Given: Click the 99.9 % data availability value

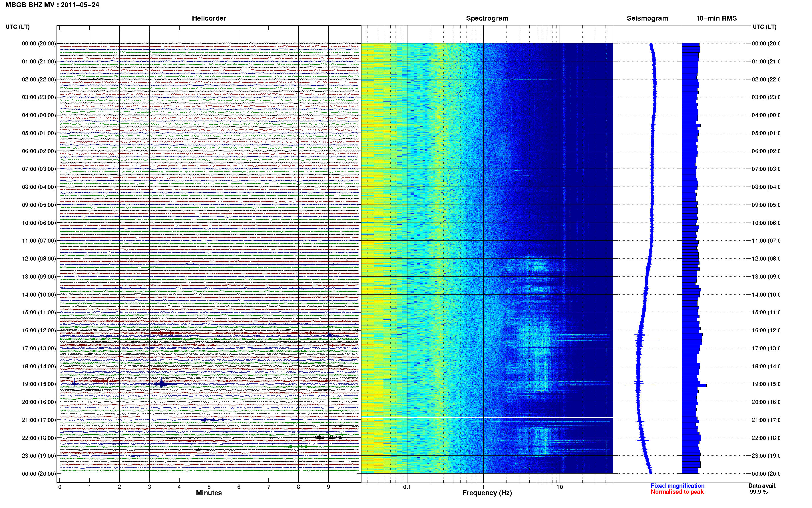Looking at the screenshot, I should [759, 492].
